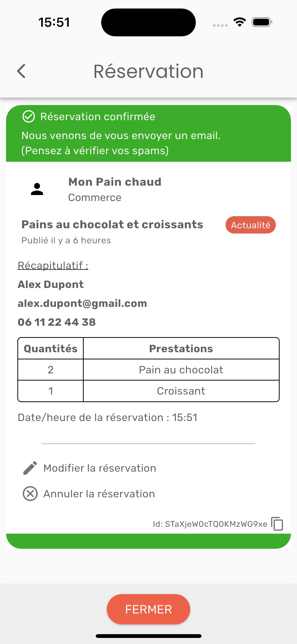Click the alex.dupont@gmail.com email address
This screenshot has width=297, height=644.
click(x=82, y=303)
